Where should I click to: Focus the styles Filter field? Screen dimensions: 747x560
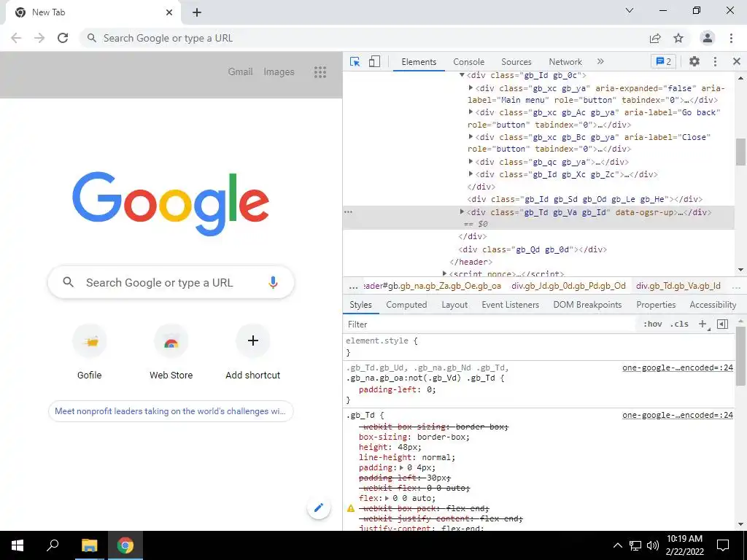[491, 324]
